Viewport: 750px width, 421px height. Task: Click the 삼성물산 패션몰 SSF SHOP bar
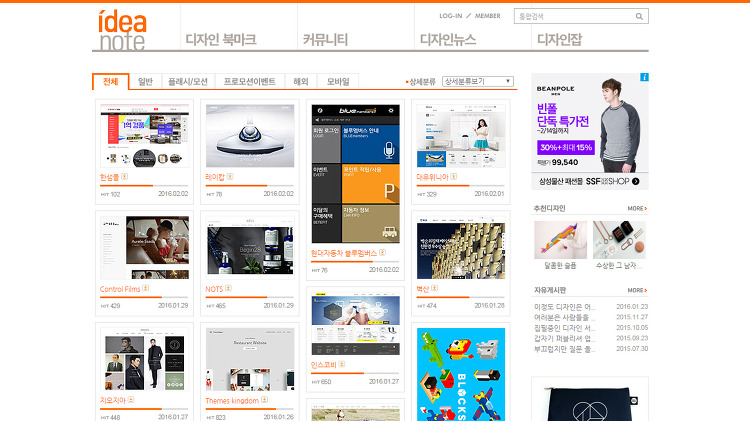point(590,181)
